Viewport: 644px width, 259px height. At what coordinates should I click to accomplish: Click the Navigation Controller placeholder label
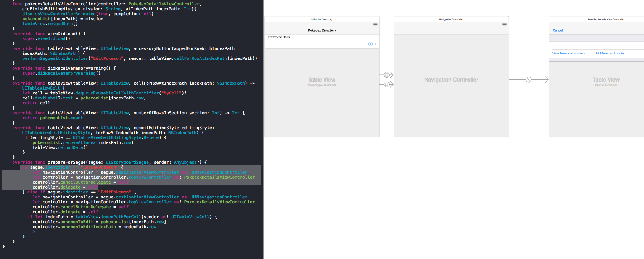[451, 80]
